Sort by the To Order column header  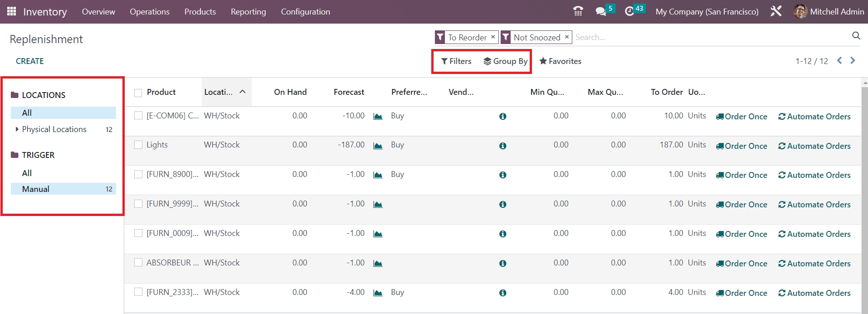667,92
